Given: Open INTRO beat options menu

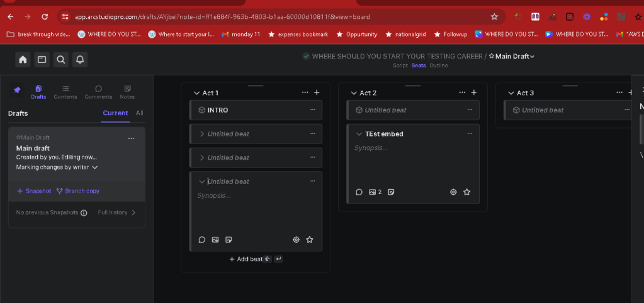Looking at the screenshot, I should 312,110.
